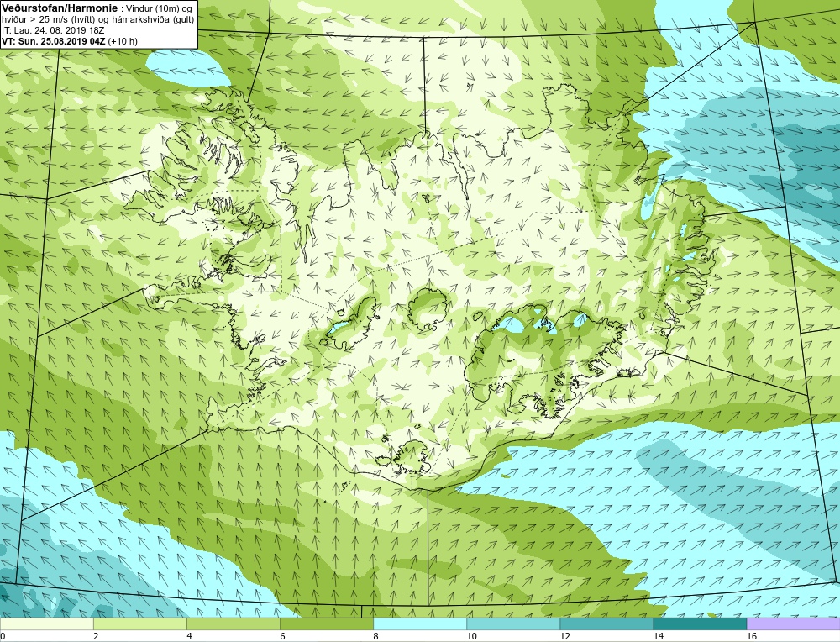The width and height of the screenshot is (840, 642).
Task: Click the 8–10 m/s light cyan legend swatch
Action: click(x=419, y=624)
